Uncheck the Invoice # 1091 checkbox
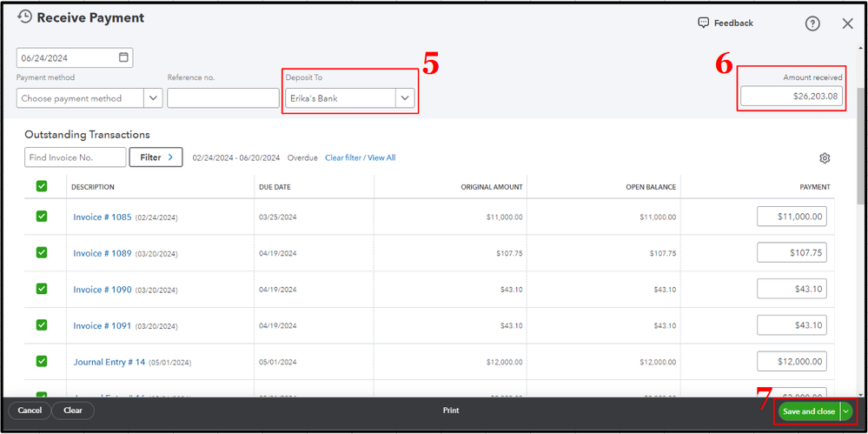The image size is (868, 434). [x=42, y=324]
